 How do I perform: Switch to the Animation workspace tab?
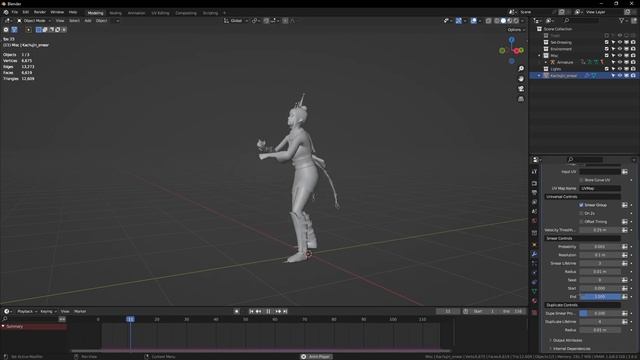pos(136,13)
